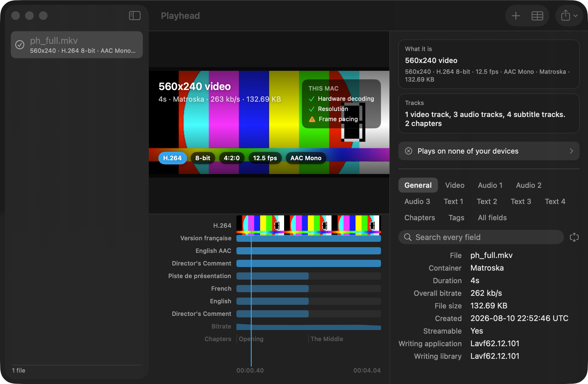Switch to the Chapters tab

[419, 217]
